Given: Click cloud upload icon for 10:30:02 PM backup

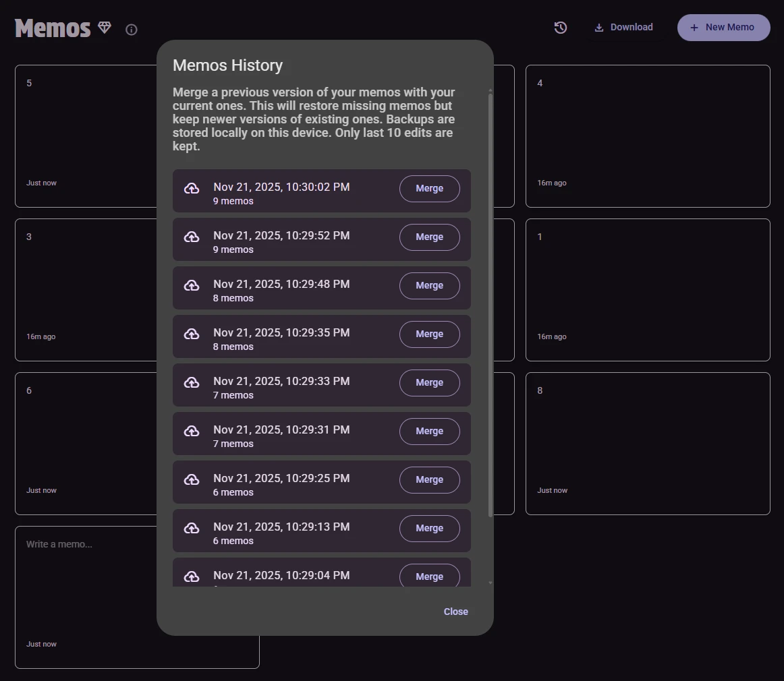Looking at the screenshot, I should coord(192,189).
